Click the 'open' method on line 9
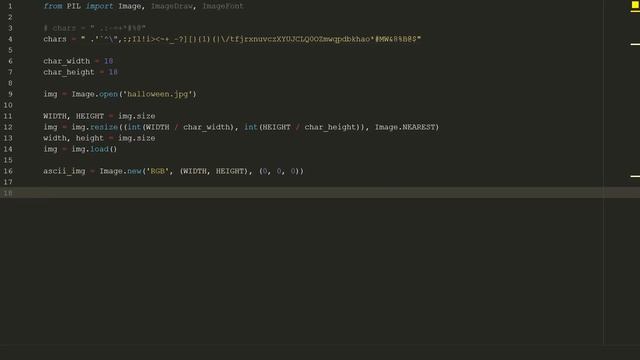The height and width of the screenshot is (360, 640). [x=108, y=94]
